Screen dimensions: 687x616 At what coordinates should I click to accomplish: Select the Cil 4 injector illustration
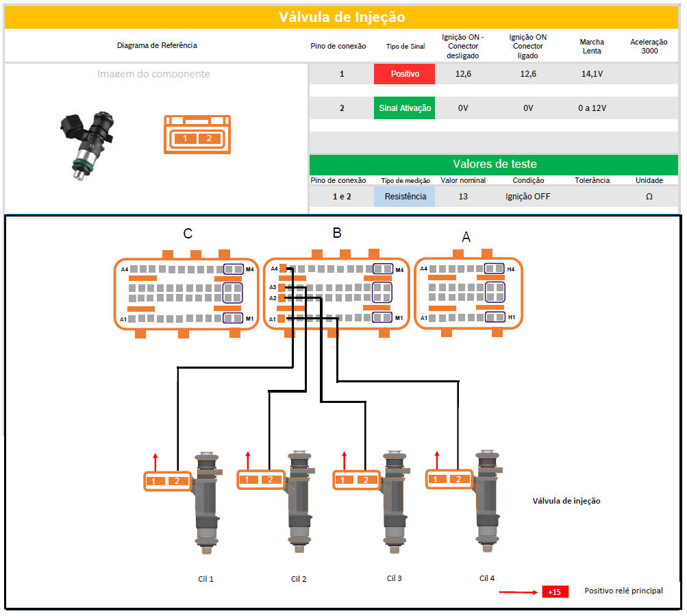point(487,502)
